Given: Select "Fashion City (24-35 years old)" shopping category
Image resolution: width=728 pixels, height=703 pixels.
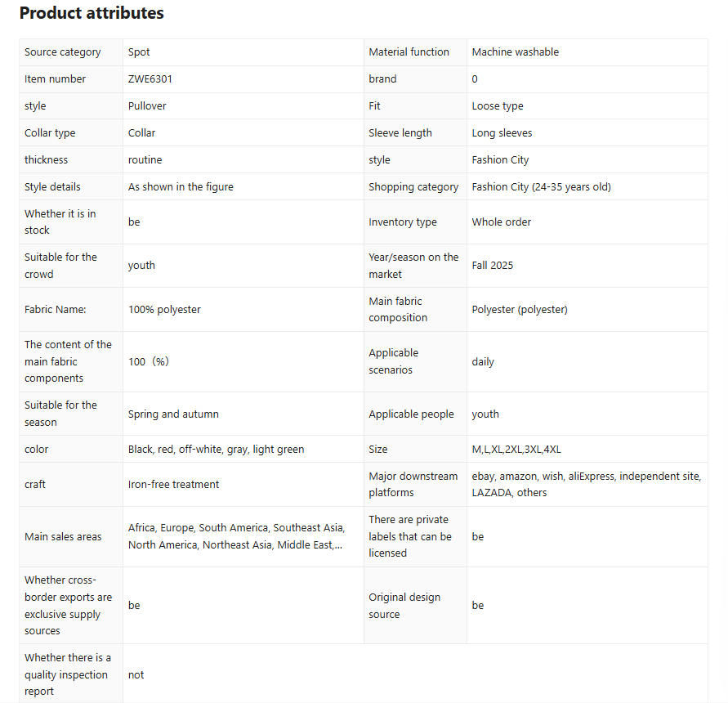Looking at the screenshot, I should coord(541,187).
